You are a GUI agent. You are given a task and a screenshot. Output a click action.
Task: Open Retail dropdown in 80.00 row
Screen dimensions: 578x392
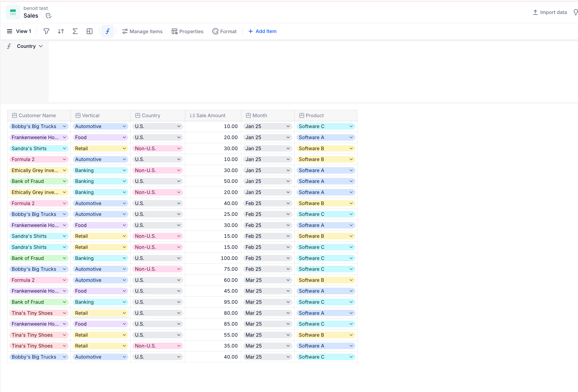[x=101, y=313]
